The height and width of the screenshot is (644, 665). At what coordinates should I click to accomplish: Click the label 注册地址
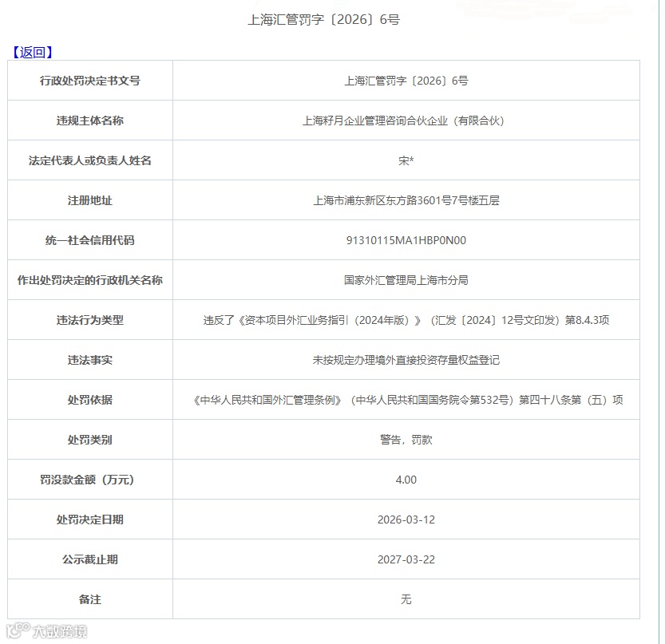pos(90,200)
